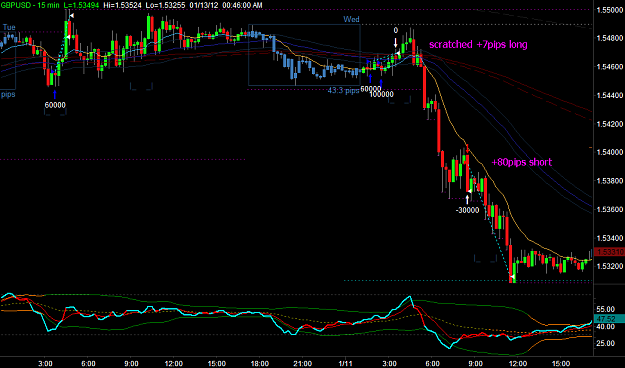Click the Hi=1.53524 high value
Image resolution: width=625 pixels, height=368 pixels.
[121, 5]
